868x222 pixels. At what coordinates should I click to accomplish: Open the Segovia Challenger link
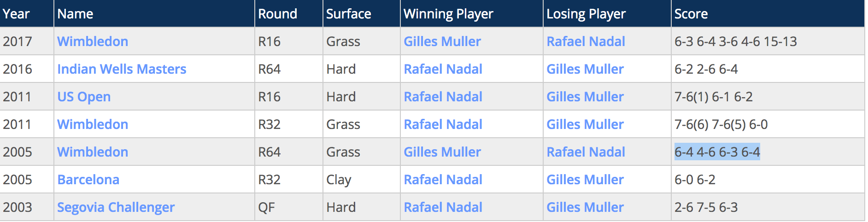click(116, 207)
